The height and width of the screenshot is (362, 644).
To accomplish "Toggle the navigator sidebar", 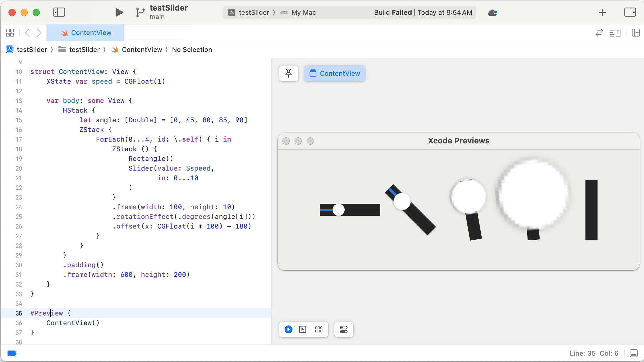I will (x=59, y=12).
